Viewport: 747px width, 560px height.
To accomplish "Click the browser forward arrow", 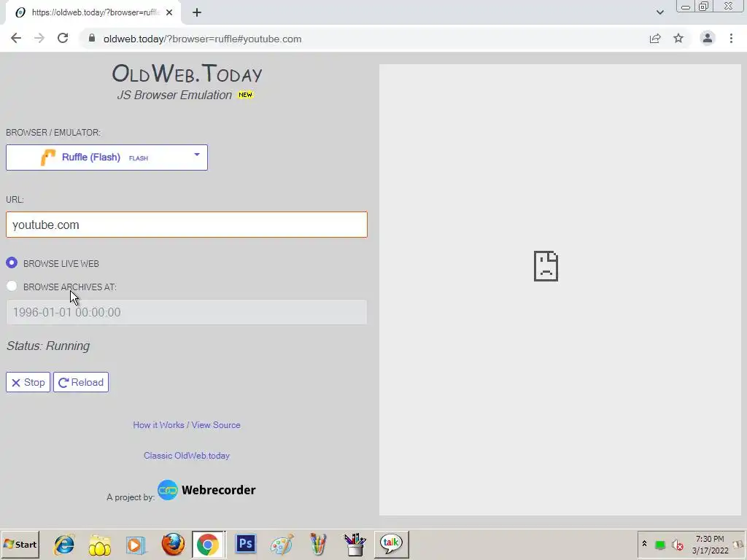I will (39, 39).
